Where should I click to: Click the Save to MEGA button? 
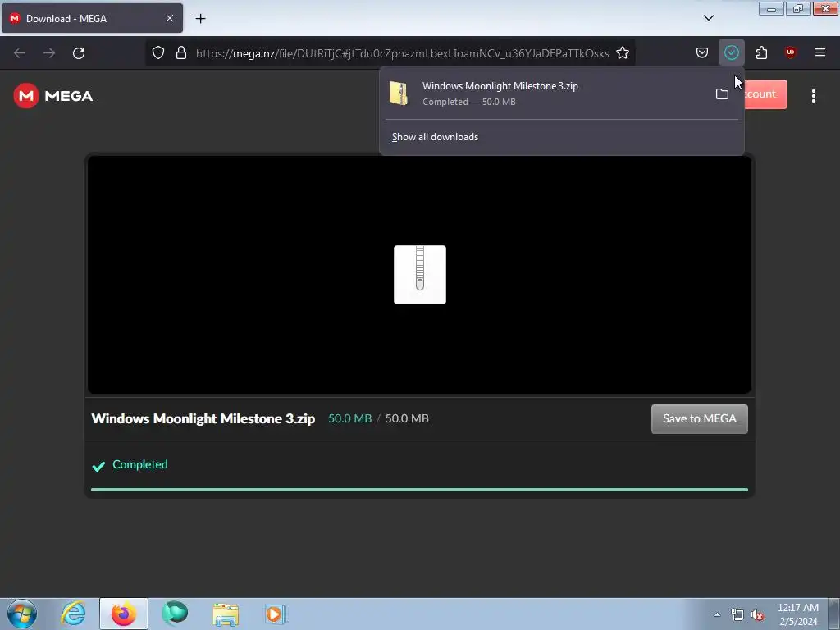pyautogui.click(x=699, y=419)
